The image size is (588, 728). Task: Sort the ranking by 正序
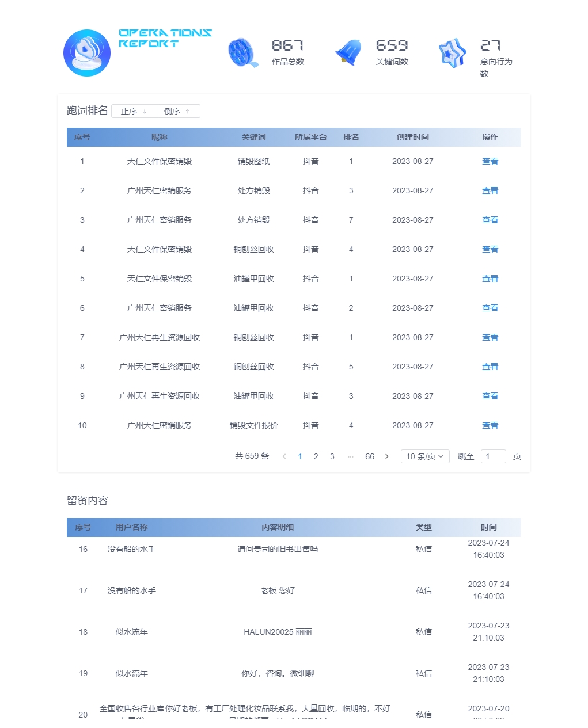pyautogui.click(x=134, y=111)
